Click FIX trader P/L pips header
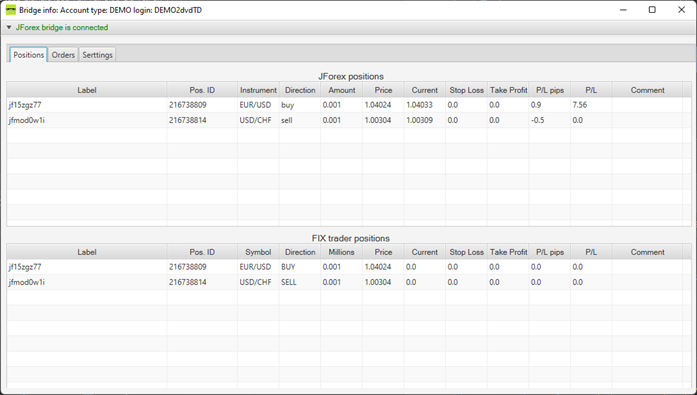This screenshot has height=395, width=697. (x=550, y=252)
